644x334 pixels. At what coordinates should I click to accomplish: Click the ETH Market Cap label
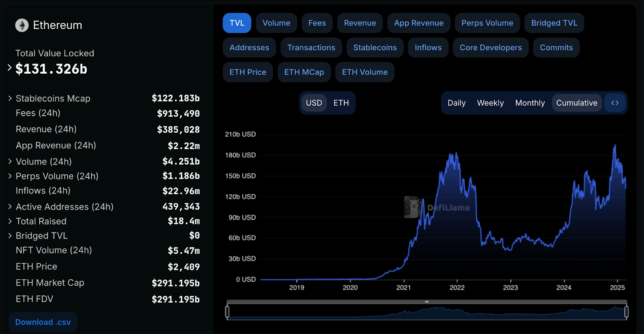click(50, 283)
